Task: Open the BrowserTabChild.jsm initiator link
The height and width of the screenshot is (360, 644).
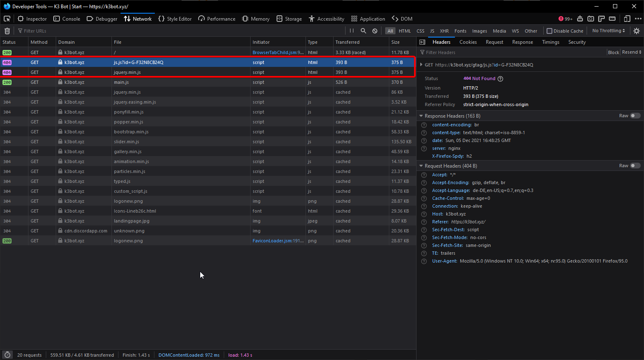Action: [278, 52]
